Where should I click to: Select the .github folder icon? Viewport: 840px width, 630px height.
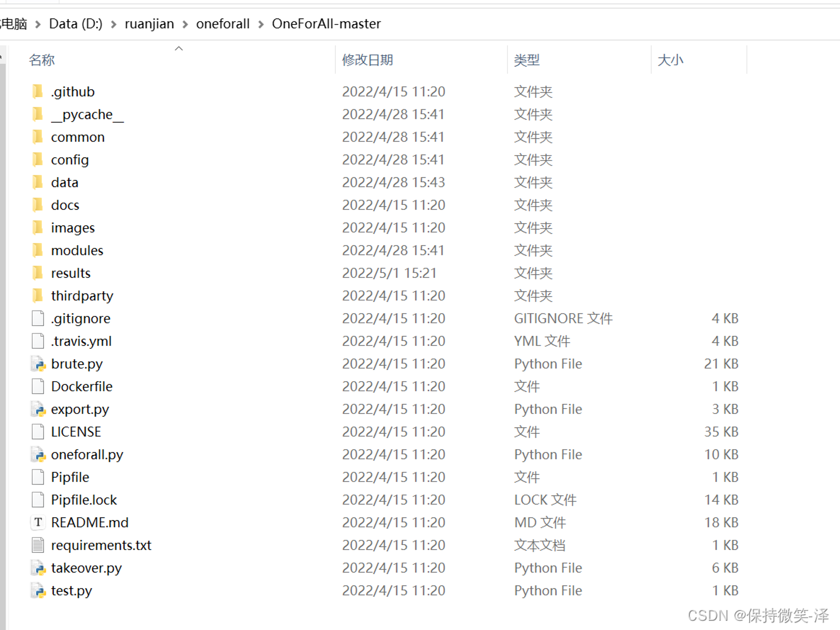coord(37,91)
